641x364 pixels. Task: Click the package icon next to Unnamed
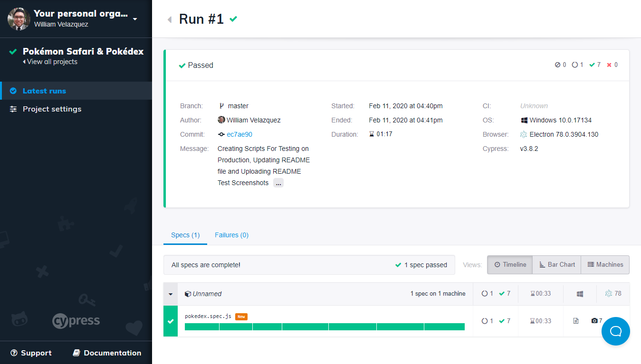click(x=188, y=294)
